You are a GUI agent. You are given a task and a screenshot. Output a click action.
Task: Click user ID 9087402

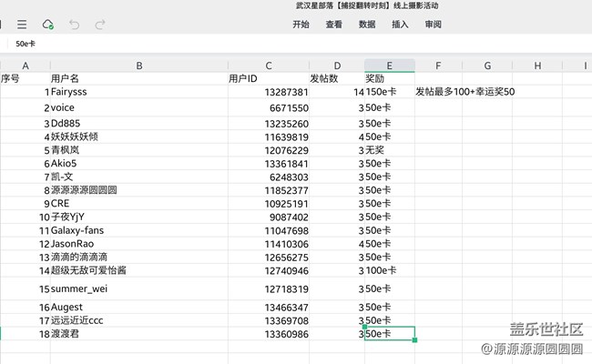point(269,217)
